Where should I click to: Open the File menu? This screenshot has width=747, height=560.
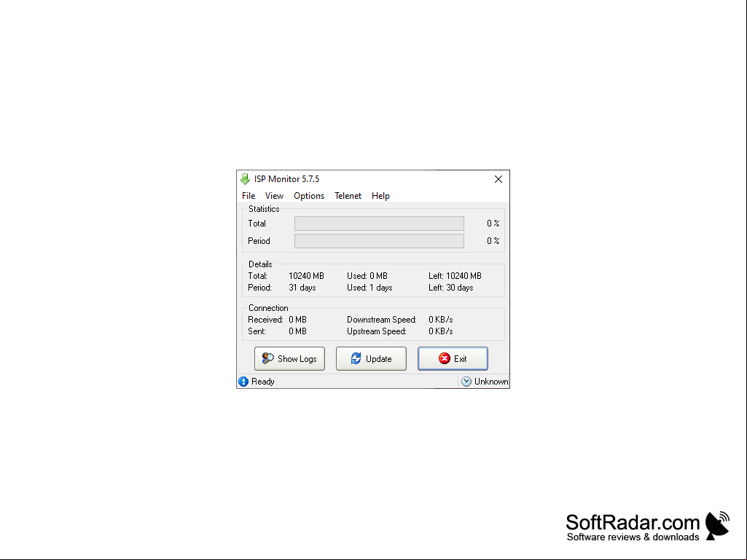click(249, 196)
